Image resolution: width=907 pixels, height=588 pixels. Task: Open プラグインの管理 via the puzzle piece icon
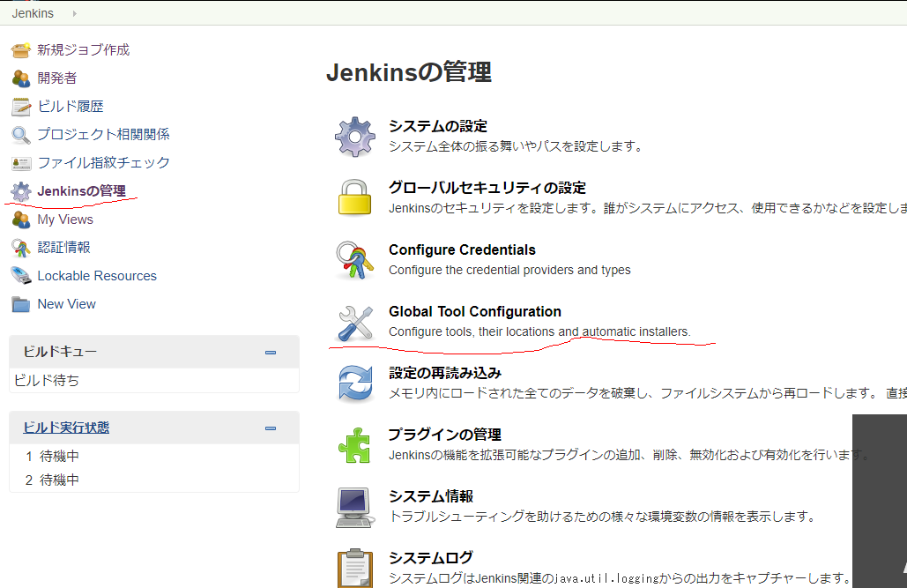pyautogui.click(x=354, y=444)
